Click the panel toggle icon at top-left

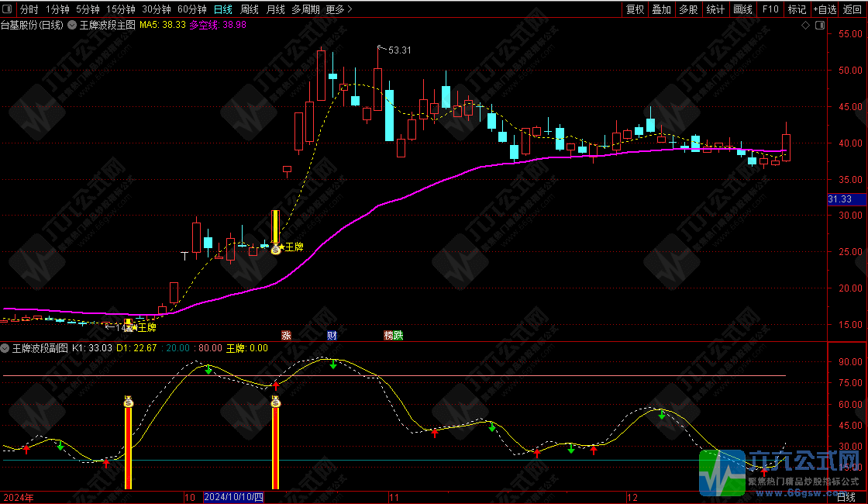coord(8,9)
